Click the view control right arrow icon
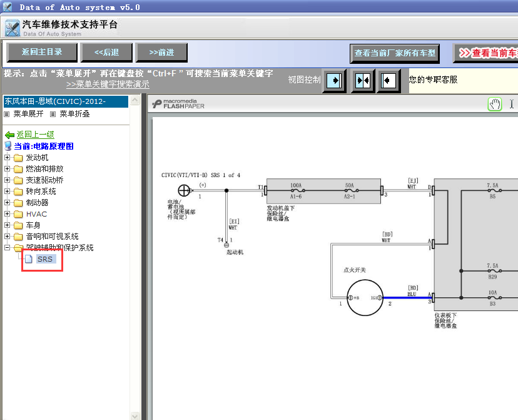 (x=334, y=80)
